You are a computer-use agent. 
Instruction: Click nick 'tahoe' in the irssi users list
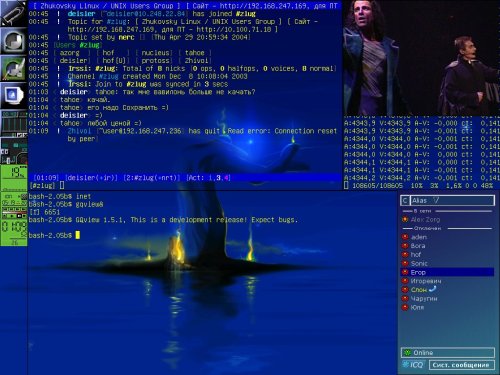195,53
